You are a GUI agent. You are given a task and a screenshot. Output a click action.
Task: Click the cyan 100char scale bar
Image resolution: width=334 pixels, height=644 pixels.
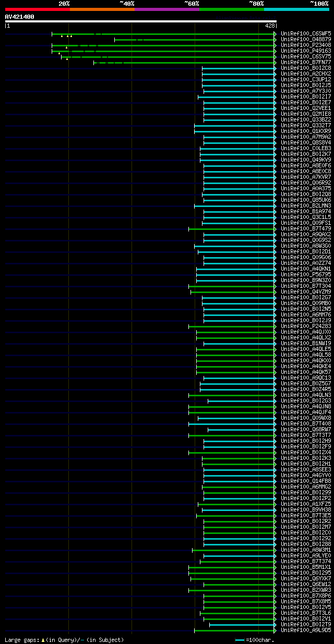(240, 639)
